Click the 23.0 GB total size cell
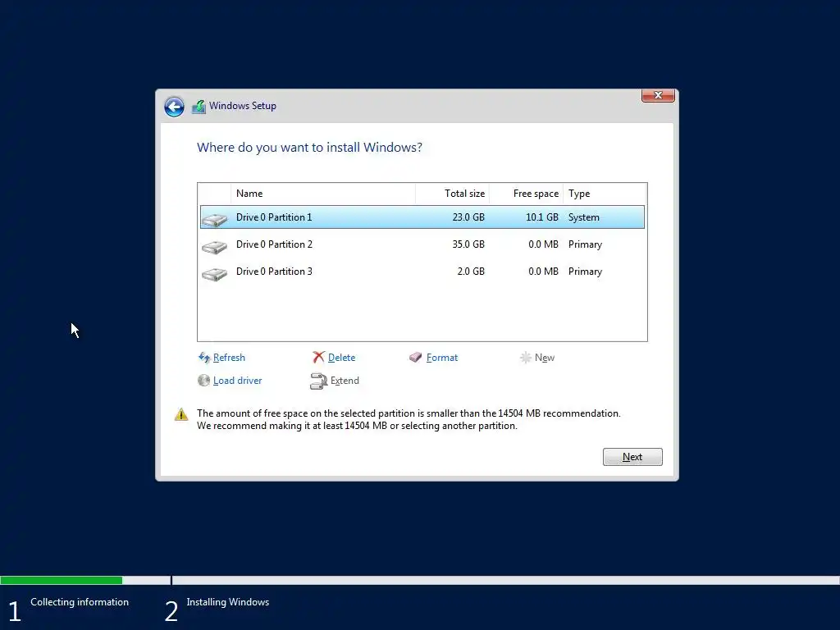 coord(468,217)
